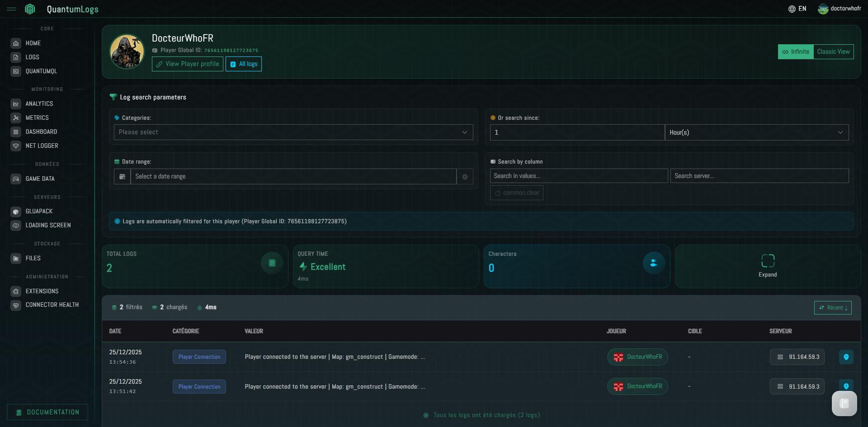Viewport: 868px width, 427px height.
Task: Click the Search in values field
Action: coord(579,176)
